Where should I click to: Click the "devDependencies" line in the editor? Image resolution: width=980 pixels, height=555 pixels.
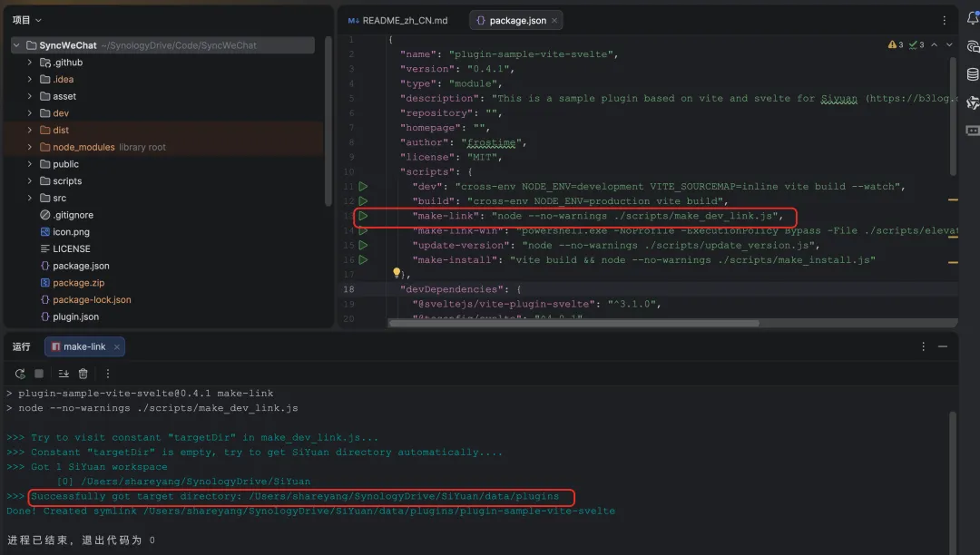pyautogui.click(x=459, y=289)
